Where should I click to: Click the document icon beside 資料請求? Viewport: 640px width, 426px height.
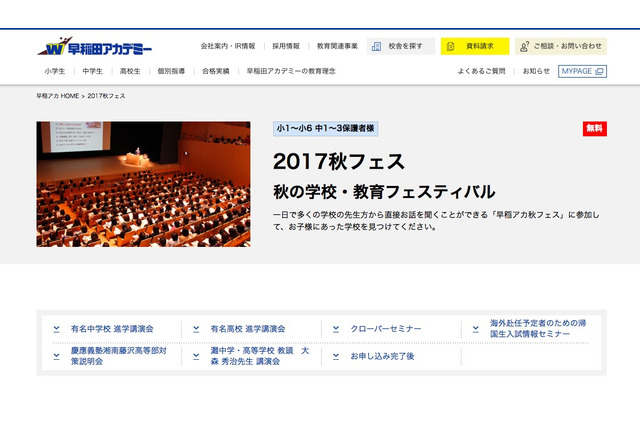451,47
